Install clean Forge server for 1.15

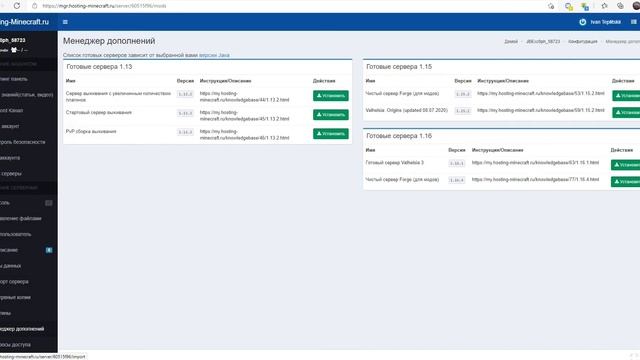coord(626,96)
